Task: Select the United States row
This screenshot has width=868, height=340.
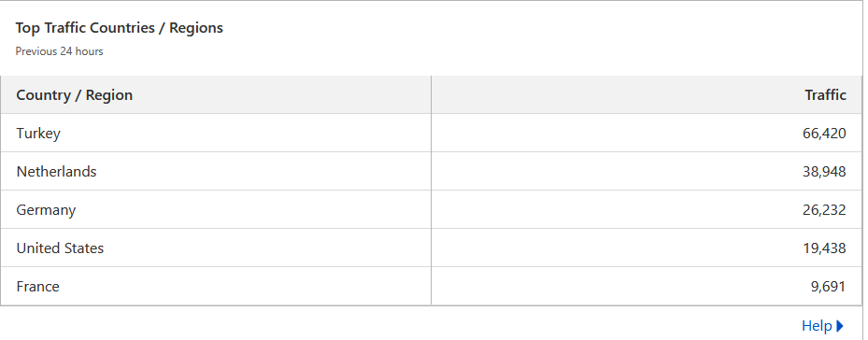Action: click(432, 248)
